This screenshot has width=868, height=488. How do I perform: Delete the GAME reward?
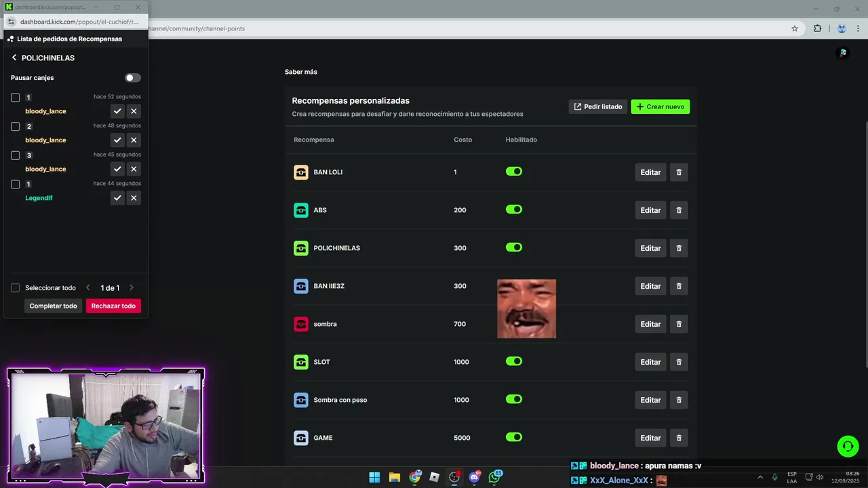point(679,438)
